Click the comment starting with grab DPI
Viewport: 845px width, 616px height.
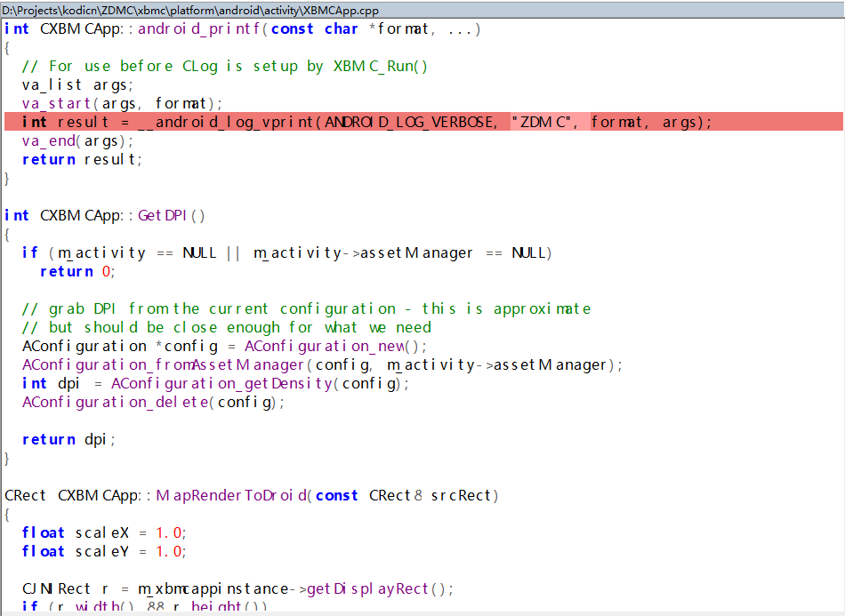306,308
